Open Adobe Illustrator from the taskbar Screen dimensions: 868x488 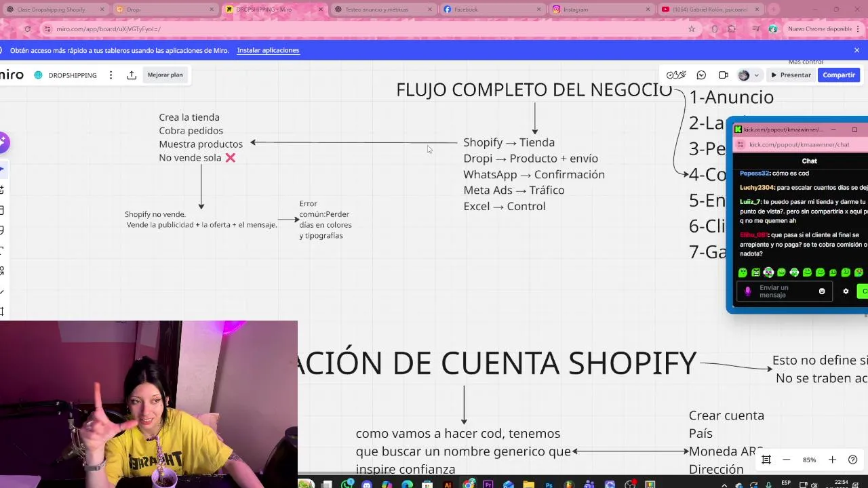(448, 484)
